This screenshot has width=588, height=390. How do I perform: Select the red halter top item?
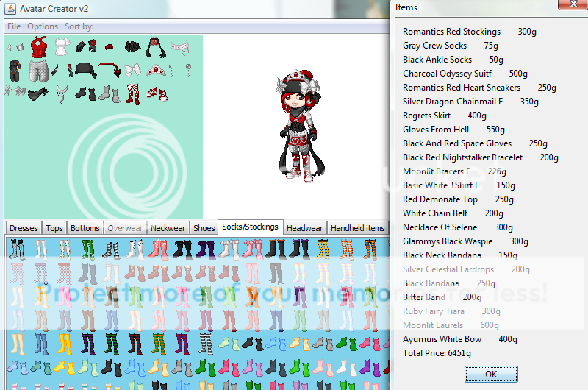click(x=38, y=48)
